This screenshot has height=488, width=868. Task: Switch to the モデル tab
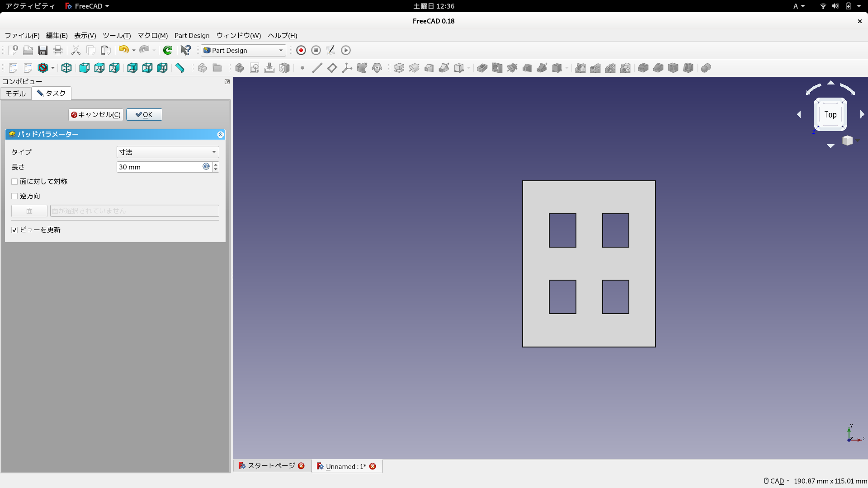pos(15,94)
